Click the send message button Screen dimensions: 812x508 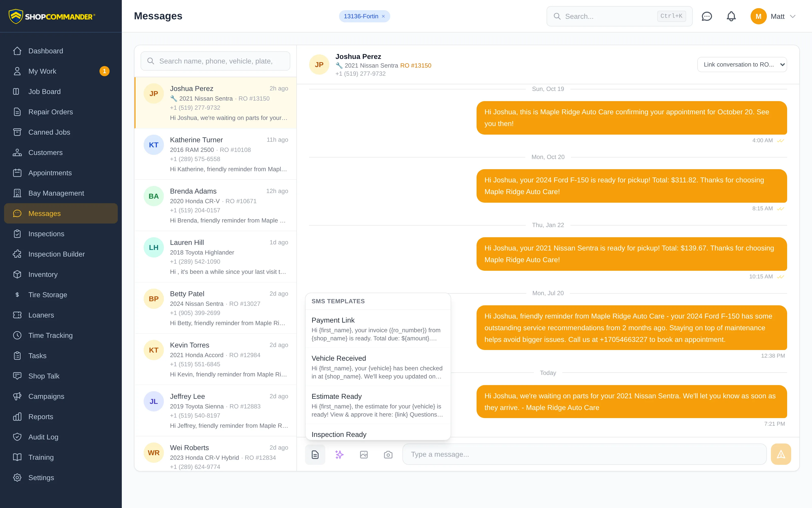coord(781,454)
